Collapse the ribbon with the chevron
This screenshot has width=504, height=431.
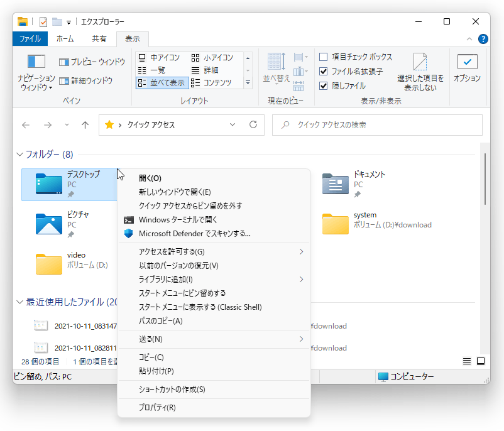(x=469, y=39)
